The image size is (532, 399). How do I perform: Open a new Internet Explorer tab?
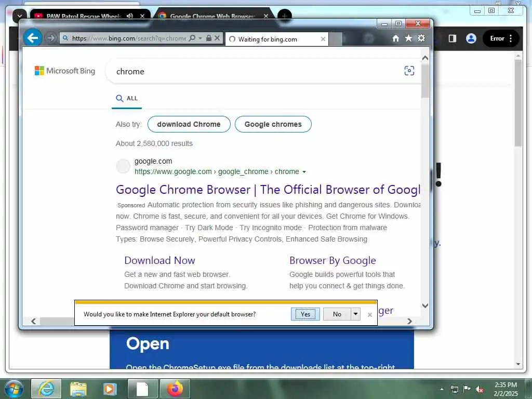pos(336,39)
